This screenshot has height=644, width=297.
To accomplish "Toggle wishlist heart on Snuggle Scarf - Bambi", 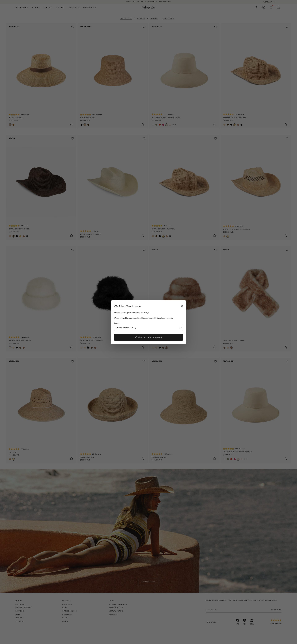I will 287,250.
